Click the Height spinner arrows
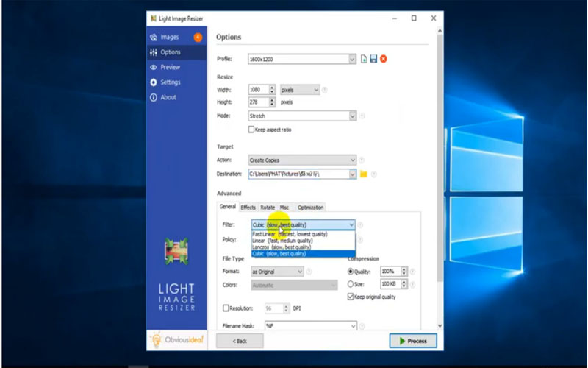Viewport: 588px width, 368px height. [x=272, y=102]
